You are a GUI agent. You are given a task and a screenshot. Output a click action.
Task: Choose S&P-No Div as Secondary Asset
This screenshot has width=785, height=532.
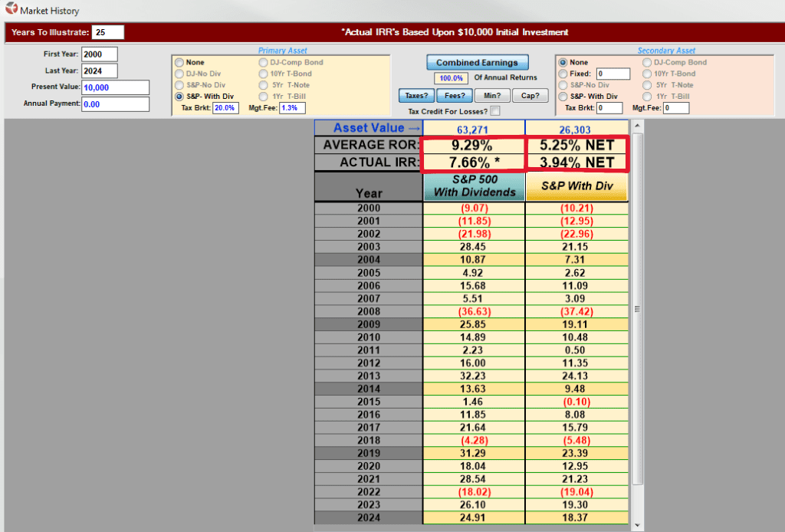pyautogui.click(x=563, y=85)
